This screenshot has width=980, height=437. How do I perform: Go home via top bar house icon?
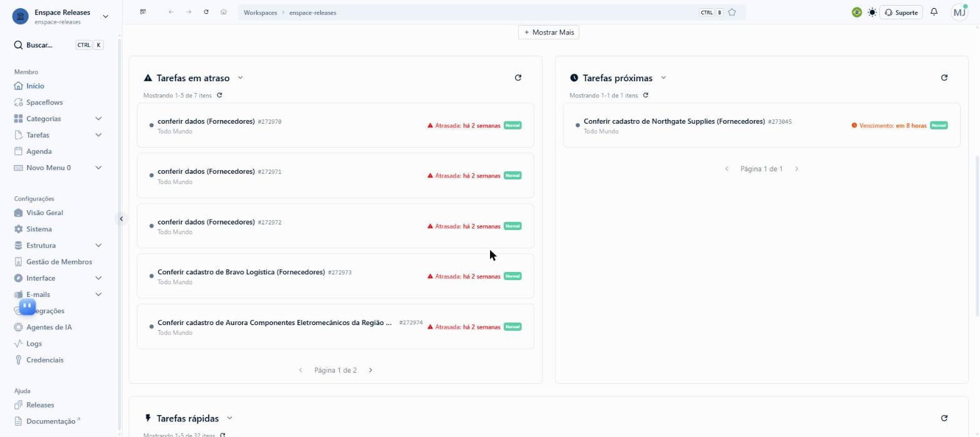(224, 12)
